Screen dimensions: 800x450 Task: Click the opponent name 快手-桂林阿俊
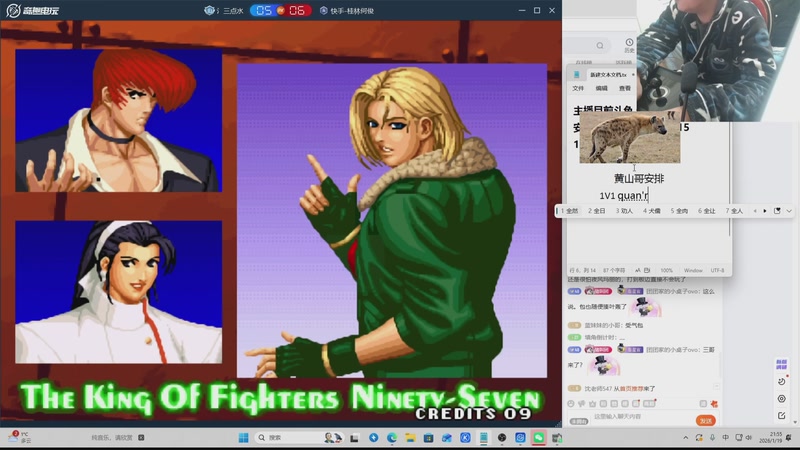352,11
